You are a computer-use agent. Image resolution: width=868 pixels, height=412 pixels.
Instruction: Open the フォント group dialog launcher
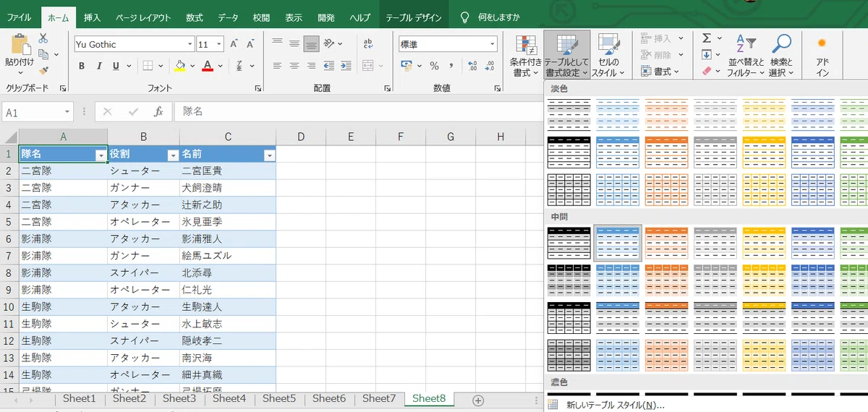258,88
